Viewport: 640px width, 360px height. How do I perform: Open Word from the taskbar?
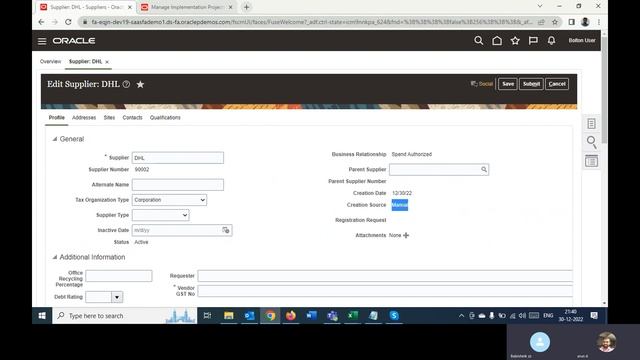[x=311, y=316]
